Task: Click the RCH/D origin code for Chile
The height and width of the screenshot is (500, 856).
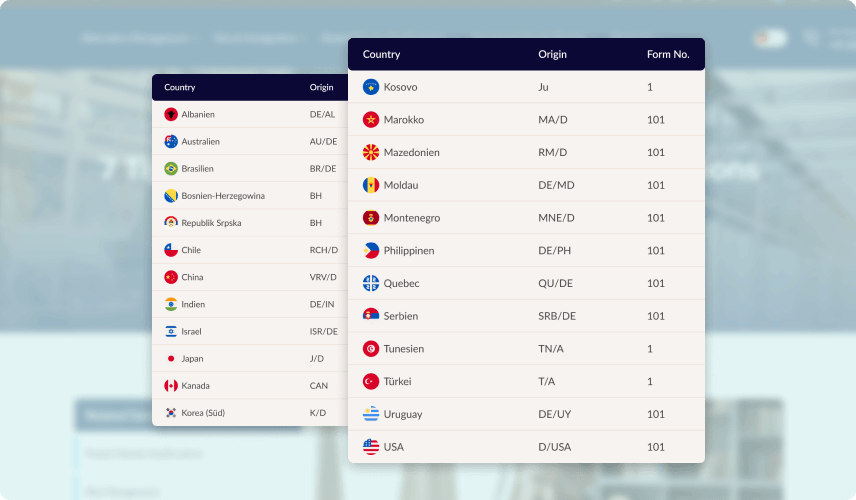Action: coord(324,250)
